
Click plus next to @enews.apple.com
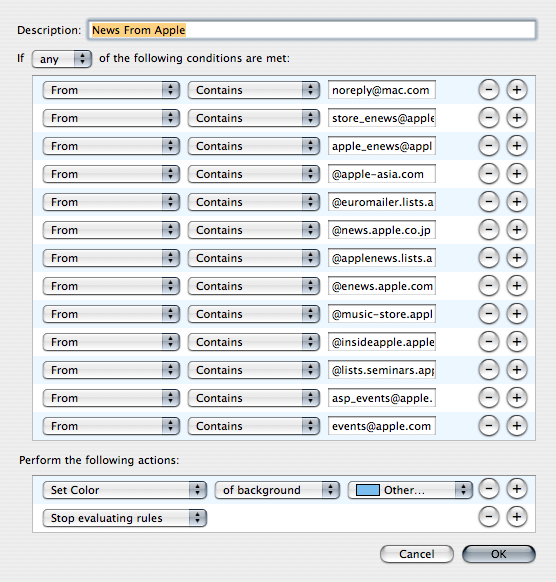pyautogui.click(x=517, y=286)
